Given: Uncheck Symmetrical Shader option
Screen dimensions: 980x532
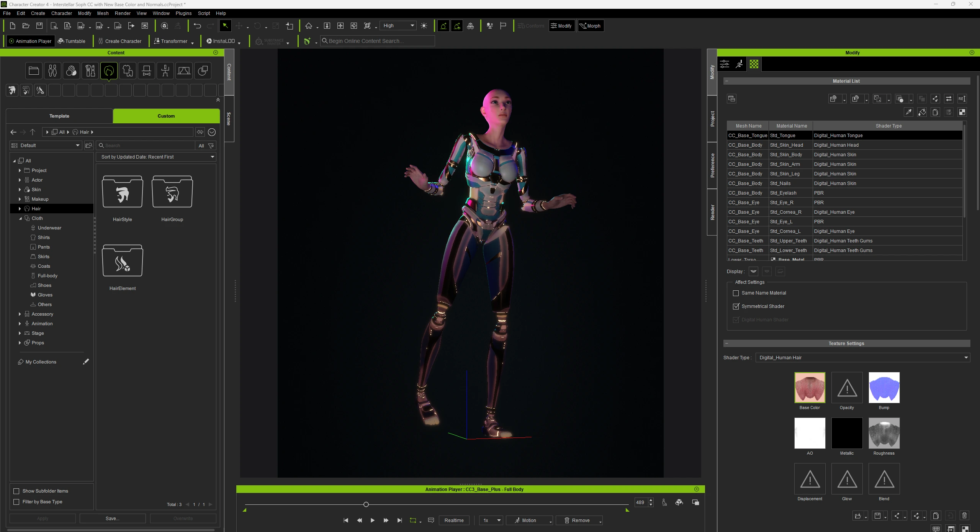Looking at the screenshot, I should point(736,306).
